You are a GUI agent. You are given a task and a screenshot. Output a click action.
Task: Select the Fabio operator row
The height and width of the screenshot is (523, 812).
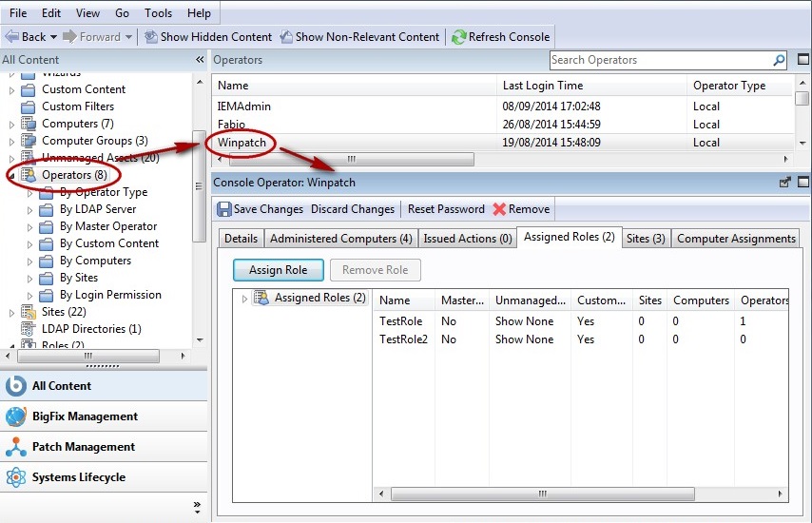click(x=502, y=125)
